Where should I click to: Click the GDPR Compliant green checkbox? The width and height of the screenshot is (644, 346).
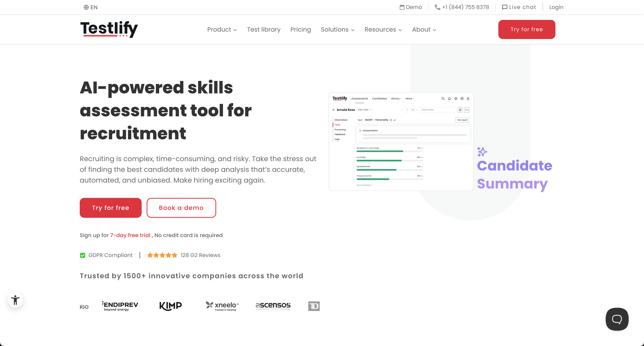click(x=82, y=255)
